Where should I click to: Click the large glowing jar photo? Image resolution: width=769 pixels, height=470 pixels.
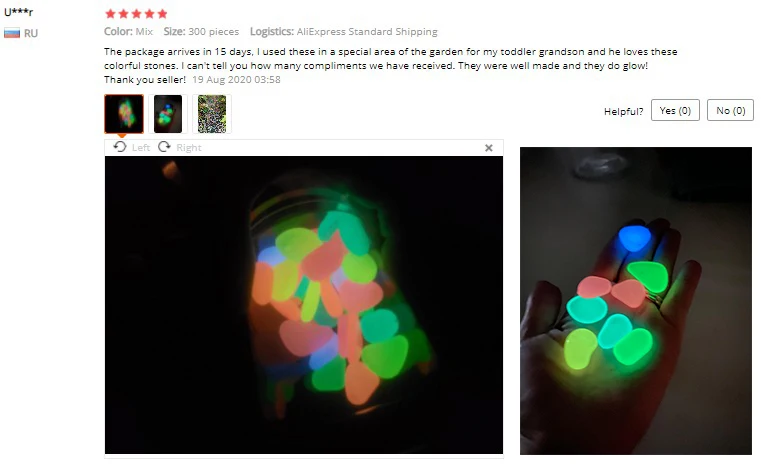point(304,305)
